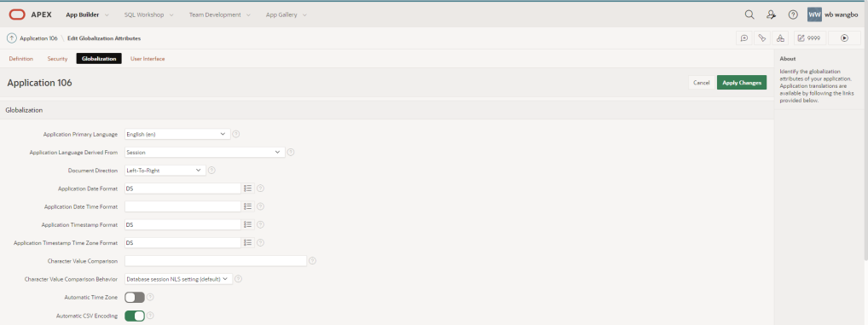Click into Application Timestamp Format field

pyautogui.click(x=182, y=224)
